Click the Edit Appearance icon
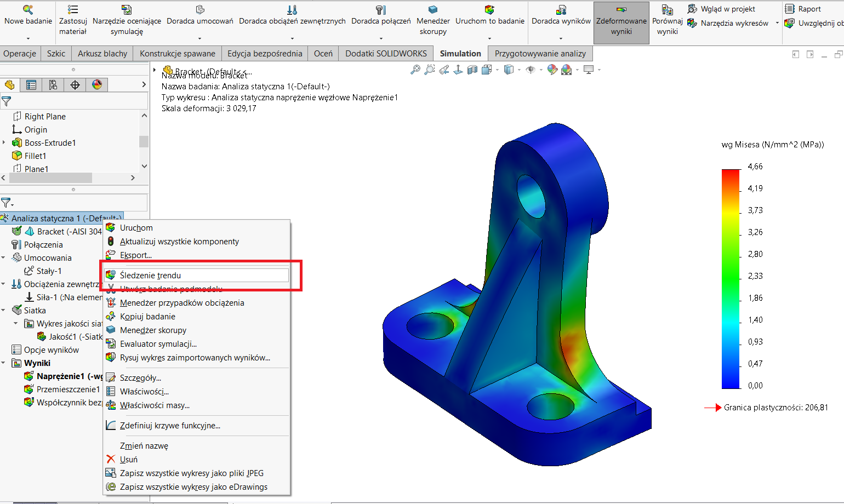Viewport: 844px width, 504px height. click(552, 70)
